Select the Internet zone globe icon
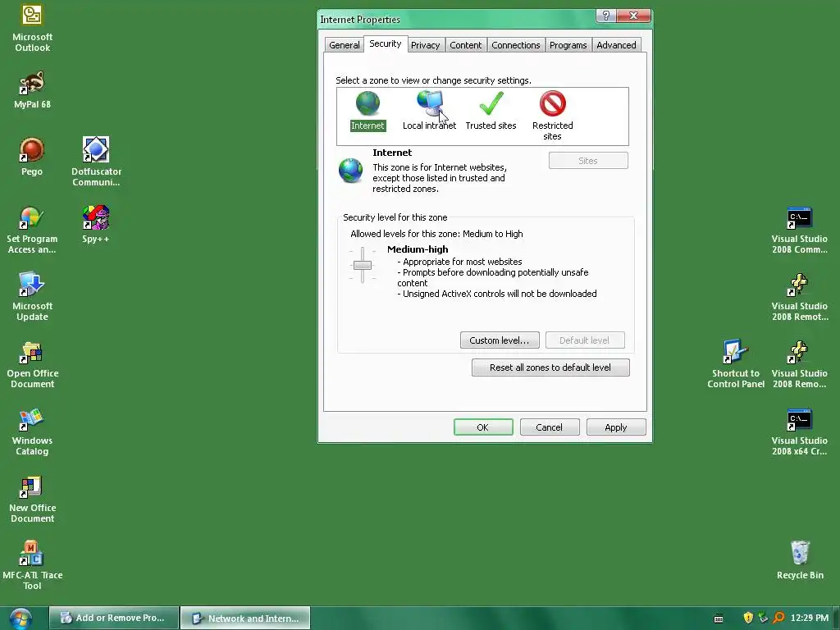The height and width of the screenshot is (630, 840). click(x=367, y=103)
